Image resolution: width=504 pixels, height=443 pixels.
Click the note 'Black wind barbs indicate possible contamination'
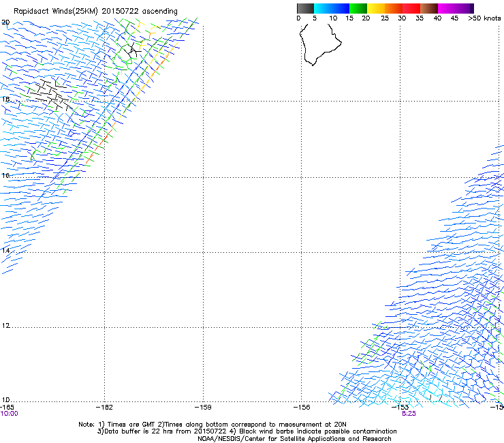(318, 431)
